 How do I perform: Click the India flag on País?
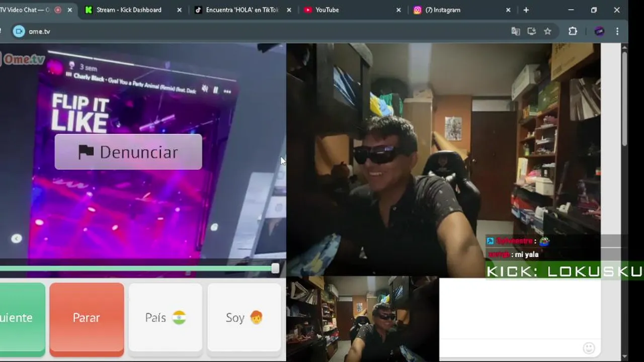179,318
